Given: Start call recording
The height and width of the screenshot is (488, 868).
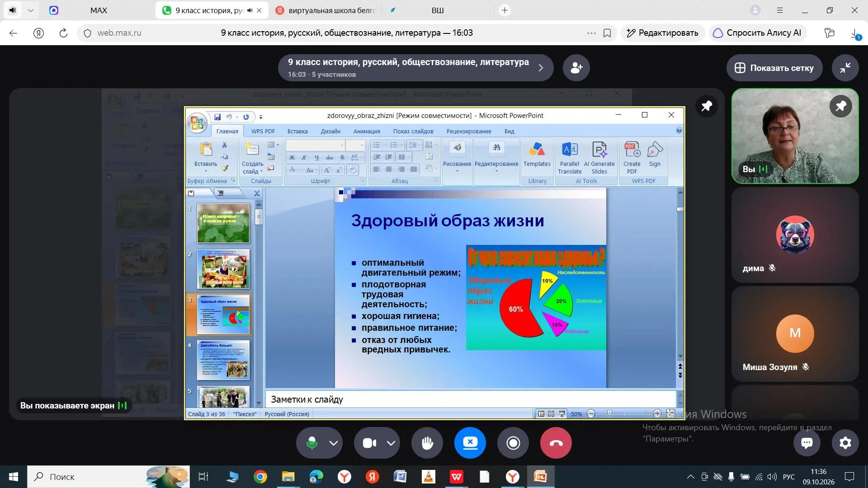Looking at the screenshot, I should [513, 443].
